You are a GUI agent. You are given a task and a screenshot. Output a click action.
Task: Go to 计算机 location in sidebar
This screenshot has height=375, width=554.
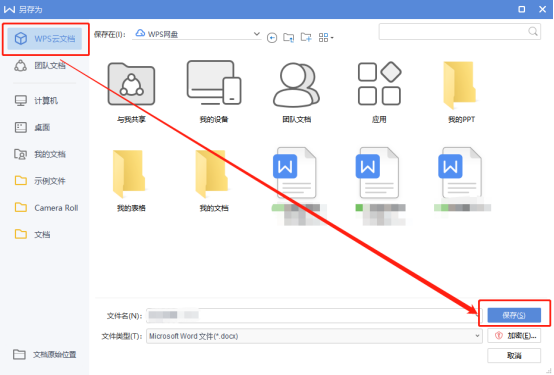click(x=36, y=101)
